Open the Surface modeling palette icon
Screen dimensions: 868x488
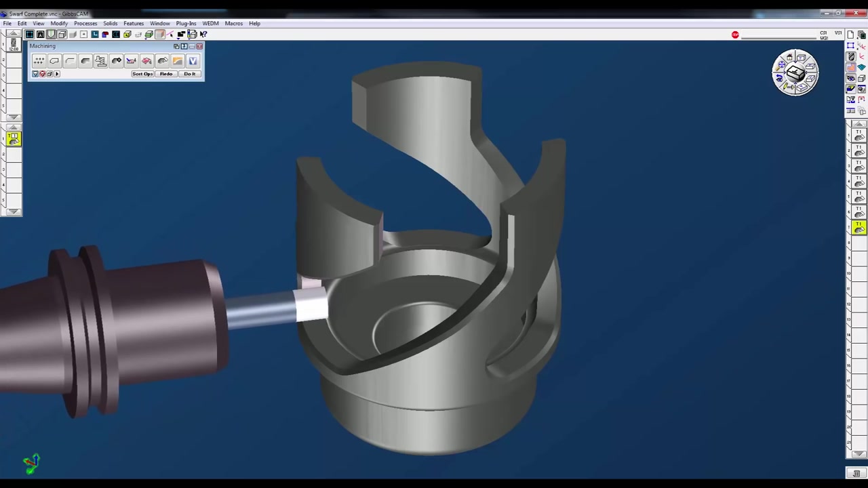point(861,67)
